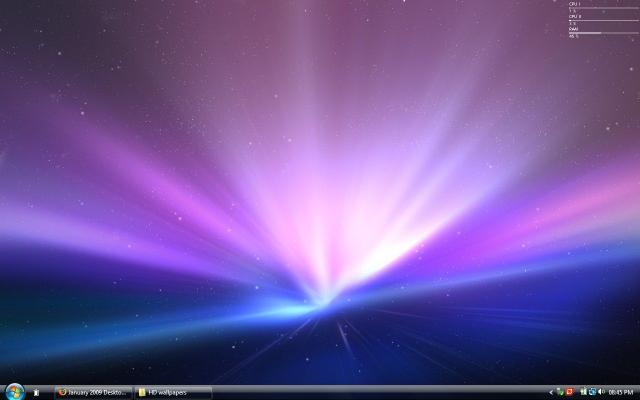Click the CPU II label in the widget

click(x=575, y=16)
